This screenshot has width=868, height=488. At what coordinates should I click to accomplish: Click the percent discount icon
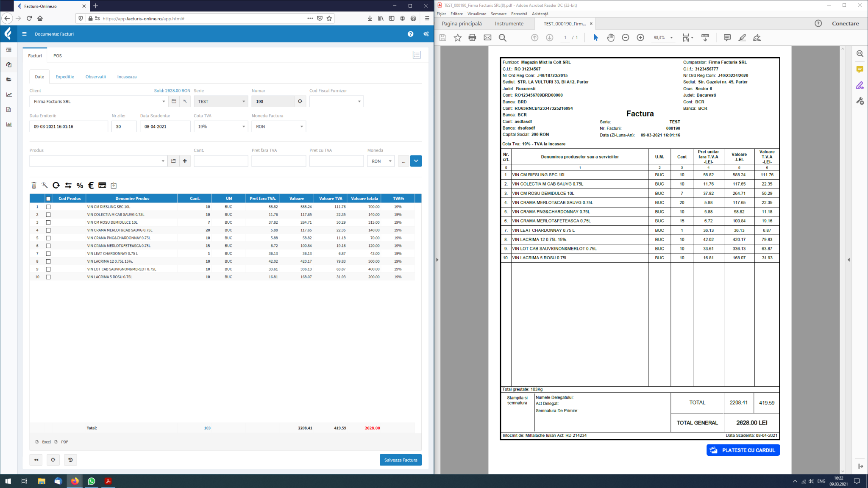80,185
